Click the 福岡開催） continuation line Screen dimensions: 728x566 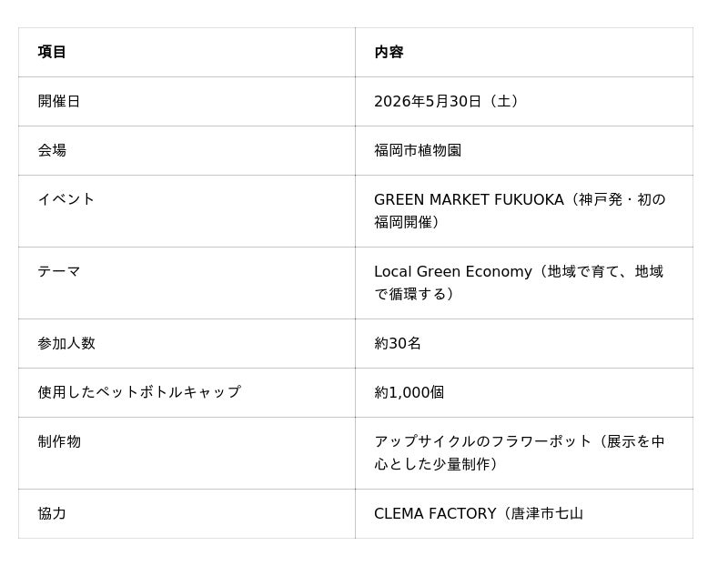(407, 222)
